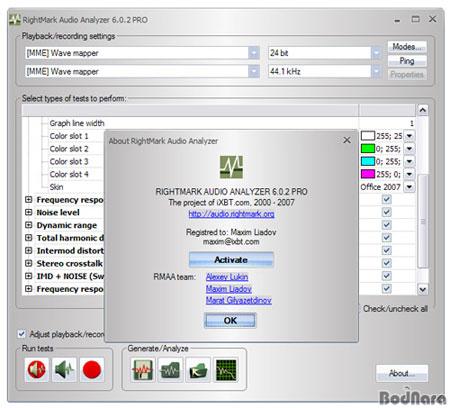Click the green Color slot 2 swatch
Viewport: 450px width, 408px height.
click(x=368, y=148)
